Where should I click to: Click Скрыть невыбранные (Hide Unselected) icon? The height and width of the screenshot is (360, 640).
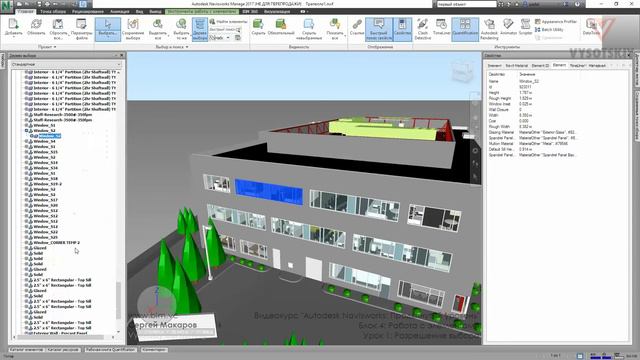point(309,24)
